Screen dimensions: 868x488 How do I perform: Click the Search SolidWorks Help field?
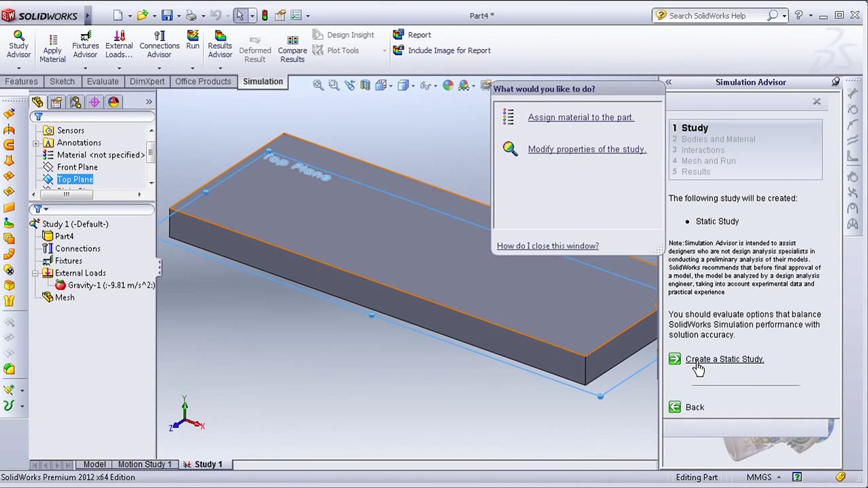point(714,16)
